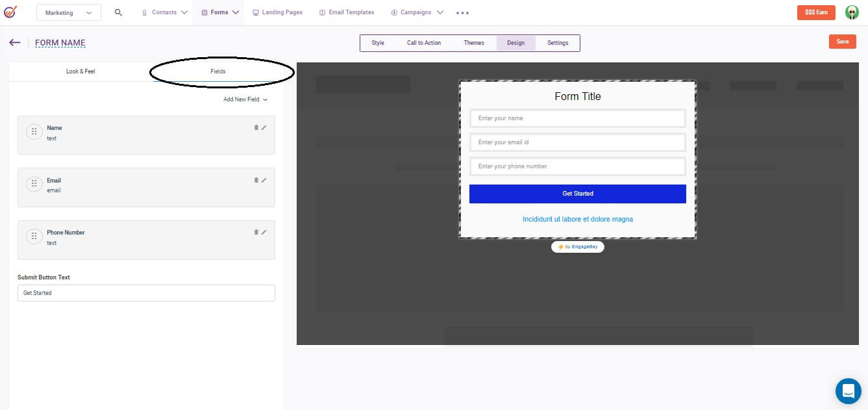
Task: Click the EngageBay logo
Action: coord(11,12)
